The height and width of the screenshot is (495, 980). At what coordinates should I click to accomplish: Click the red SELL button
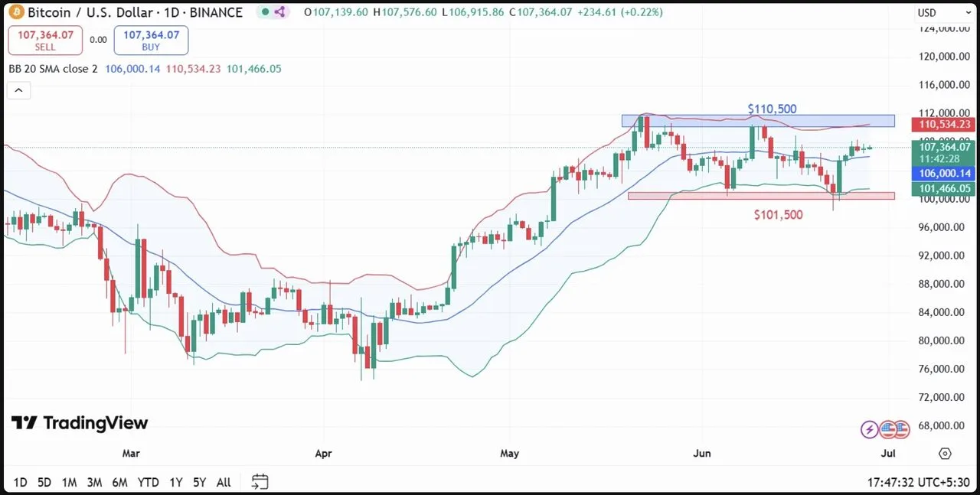click(45, 40)
